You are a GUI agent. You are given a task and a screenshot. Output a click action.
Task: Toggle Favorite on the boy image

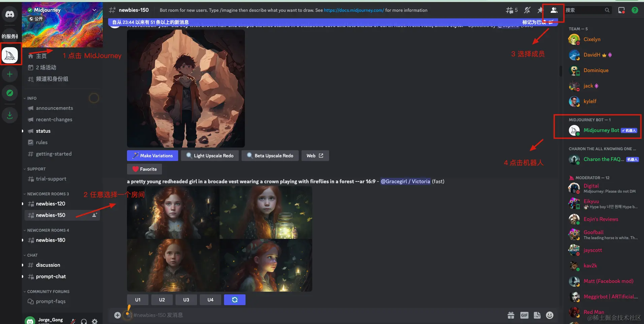[144, 169]
